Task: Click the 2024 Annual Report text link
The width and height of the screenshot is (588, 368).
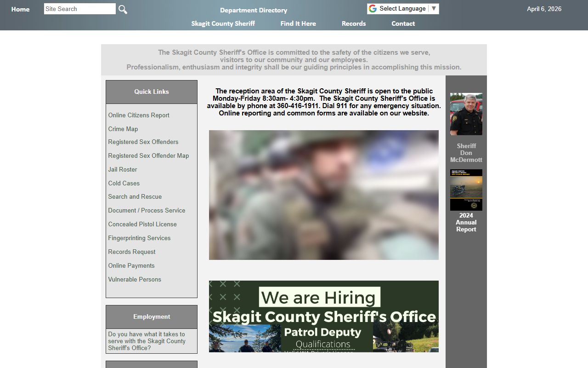Action: tap(466, 222)
